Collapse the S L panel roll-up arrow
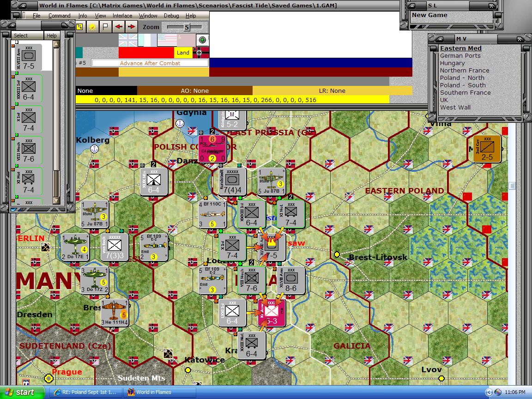 click(412, 6)
